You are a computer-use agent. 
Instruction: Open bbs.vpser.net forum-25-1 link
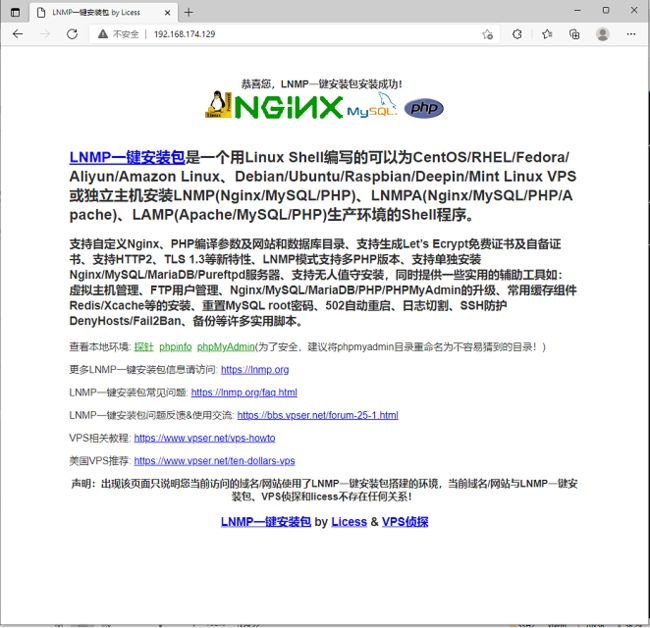point(318,415)
